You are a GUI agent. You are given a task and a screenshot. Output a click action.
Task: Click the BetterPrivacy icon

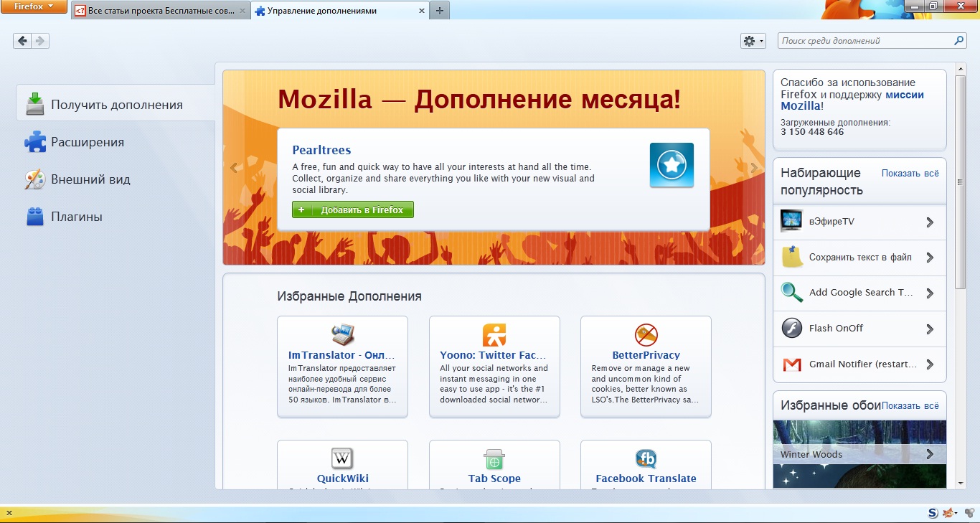click(x=646, y=334)
